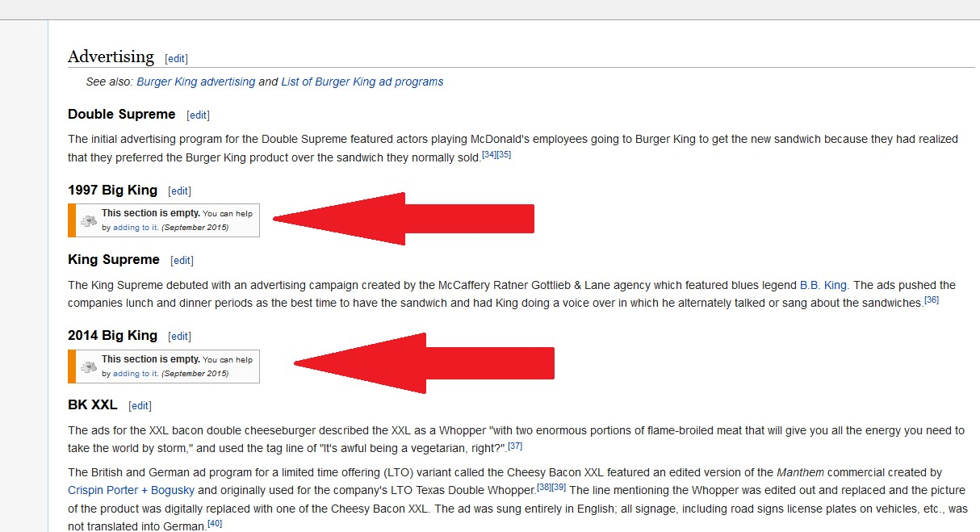Viewport: 980px width, 532px height.
Task: Open citation 38
Action: 543,487
